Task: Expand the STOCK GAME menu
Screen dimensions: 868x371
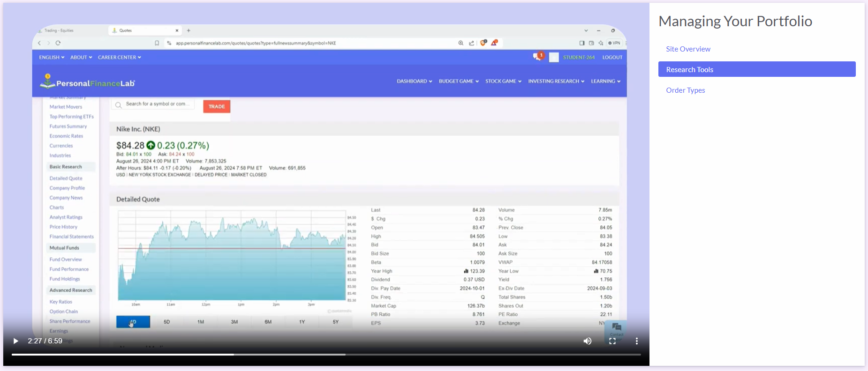Action: pyautogui.click(x=503, y=81)
